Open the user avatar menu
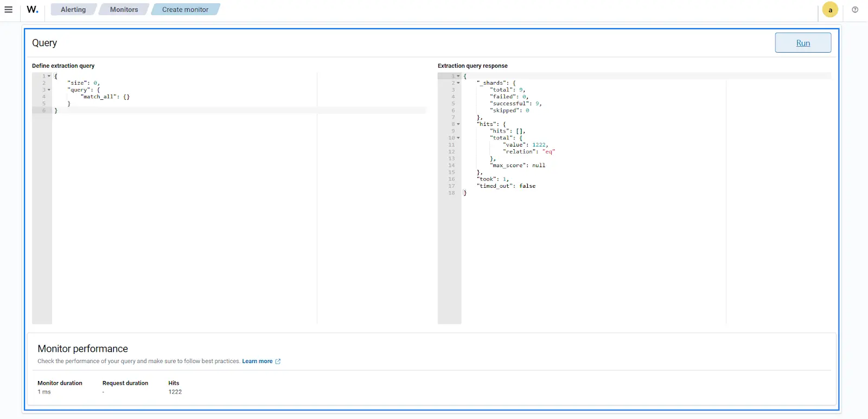 click(830, 10)
